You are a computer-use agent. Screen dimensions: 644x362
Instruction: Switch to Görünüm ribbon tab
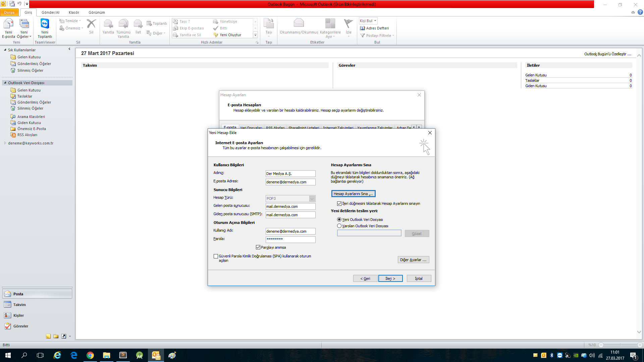(x=97, y=12)
